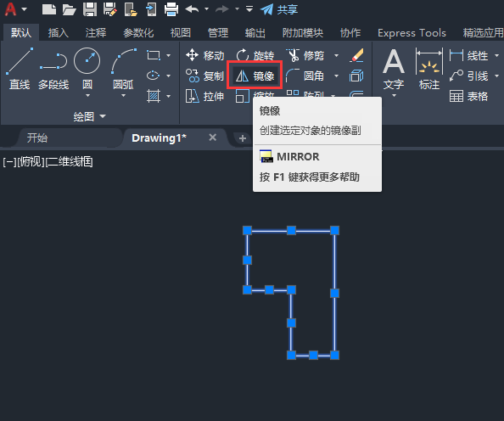504x421 pixels.
Task: Select the 标注 dimension tool
Action: point(429,69)
